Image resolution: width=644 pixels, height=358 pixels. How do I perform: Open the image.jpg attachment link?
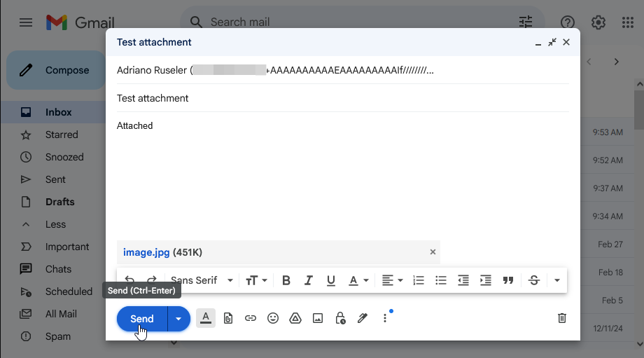click(x=146, y=252)
